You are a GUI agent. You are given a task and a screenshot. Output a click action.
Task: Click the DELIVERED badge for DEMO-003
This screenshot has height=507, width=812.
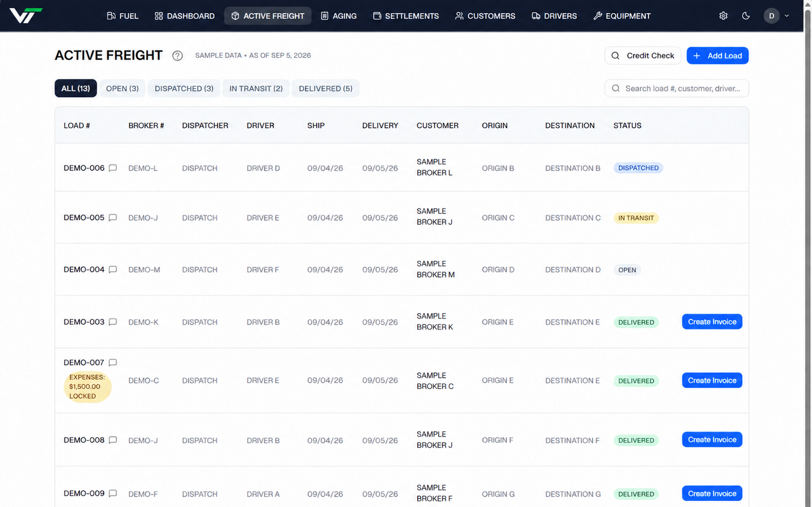pos(636,322)
